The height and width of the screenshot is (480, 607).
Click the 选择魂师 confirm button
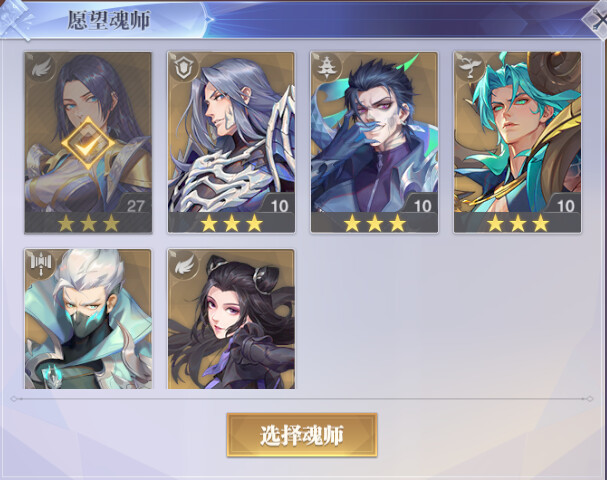coord(302,435)
